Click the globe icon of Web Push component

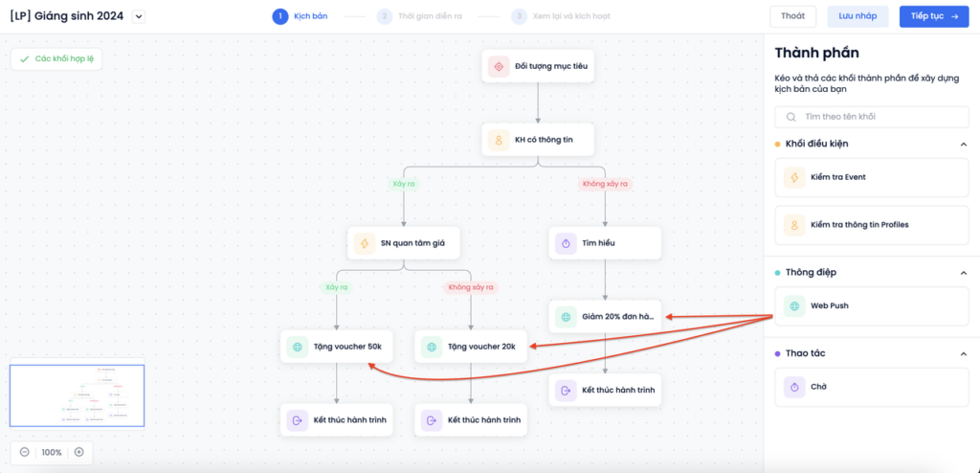[794, 306]
